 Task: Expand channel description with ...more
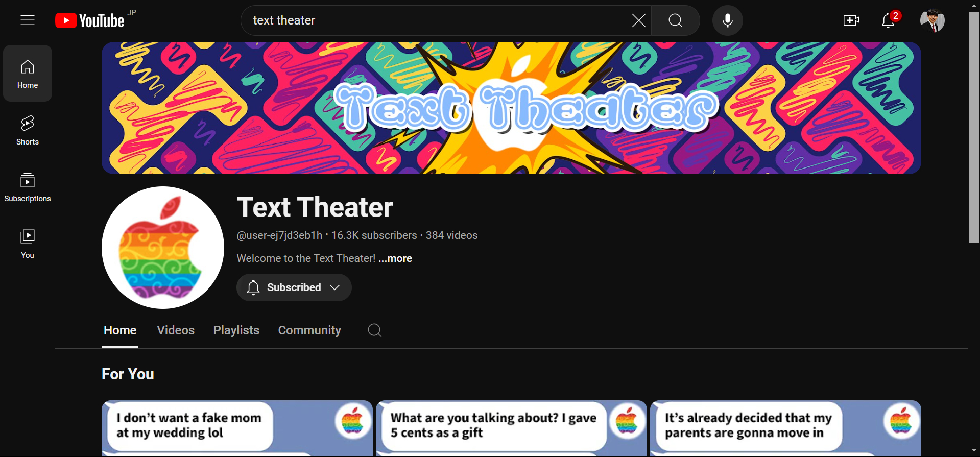[395, 258]
